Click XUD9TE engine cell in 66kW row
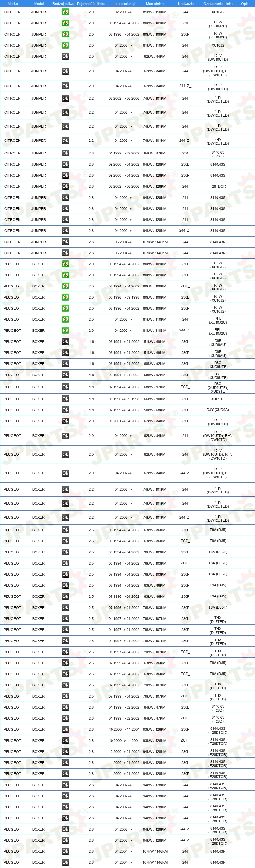255x868 pixels. pyautogui.click(x=218, y=399)
